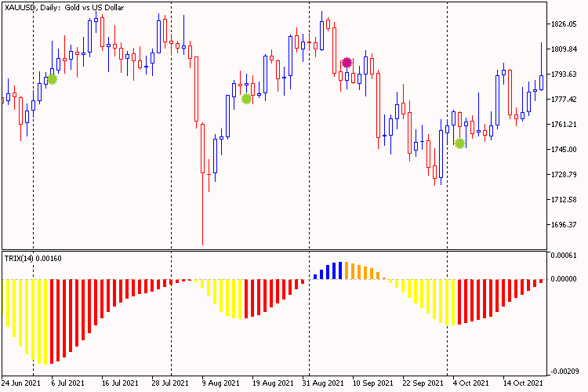Screen dimensions: 588x392
Task: Click the green buy signal marker near 6 Jul 2021
Action: (52, 79)
